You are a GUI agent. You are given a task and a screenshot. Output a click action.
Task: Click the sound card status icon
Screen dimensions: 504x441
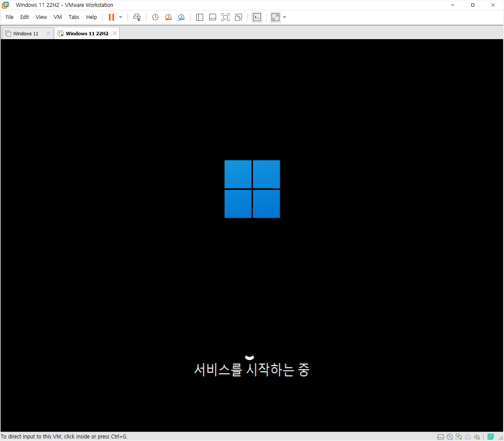[477, 437]
